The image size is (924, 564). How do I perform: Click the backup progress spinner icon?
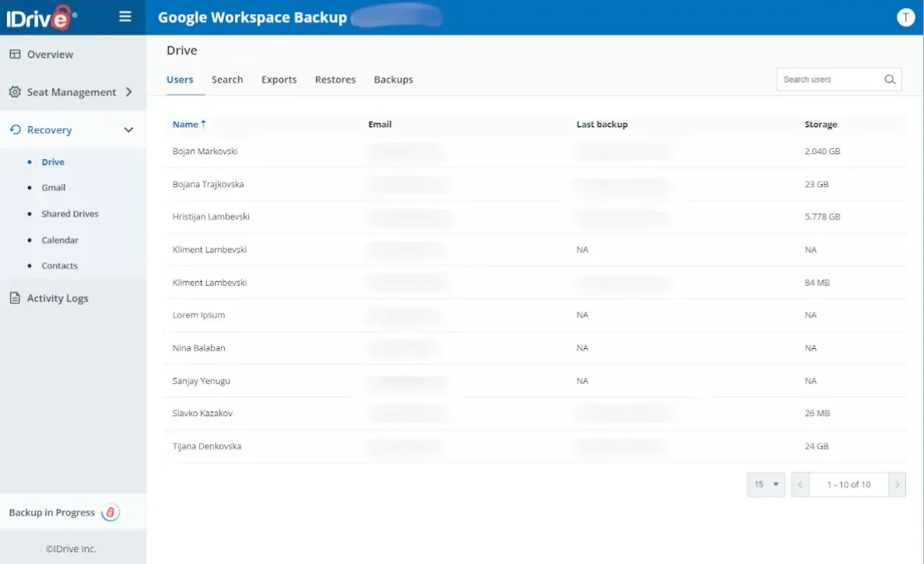[111, 512]
